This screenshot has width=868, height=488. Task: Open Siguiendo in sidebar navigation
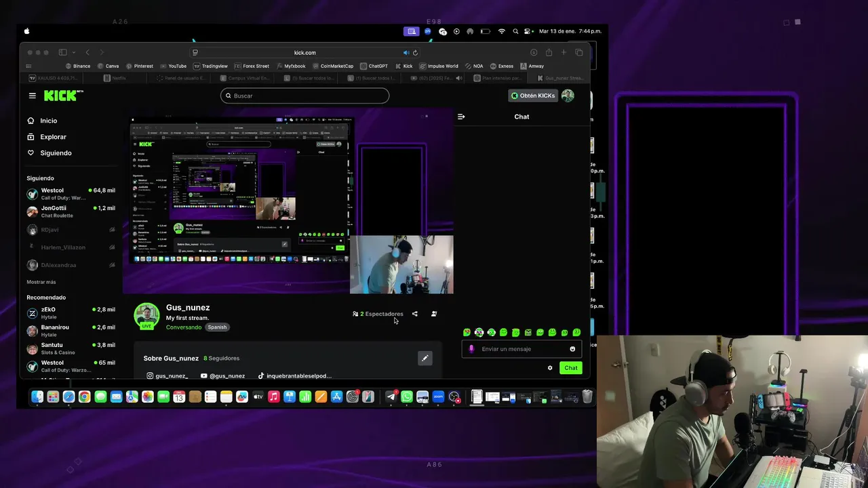pos(49,153)
